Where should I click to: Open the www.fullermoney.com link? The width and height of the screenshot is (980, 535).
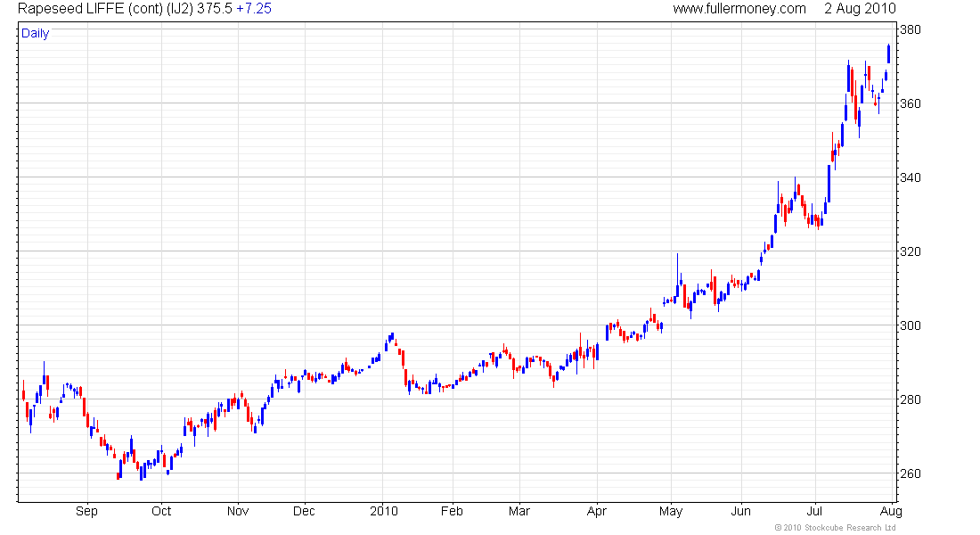coord(739,9)
